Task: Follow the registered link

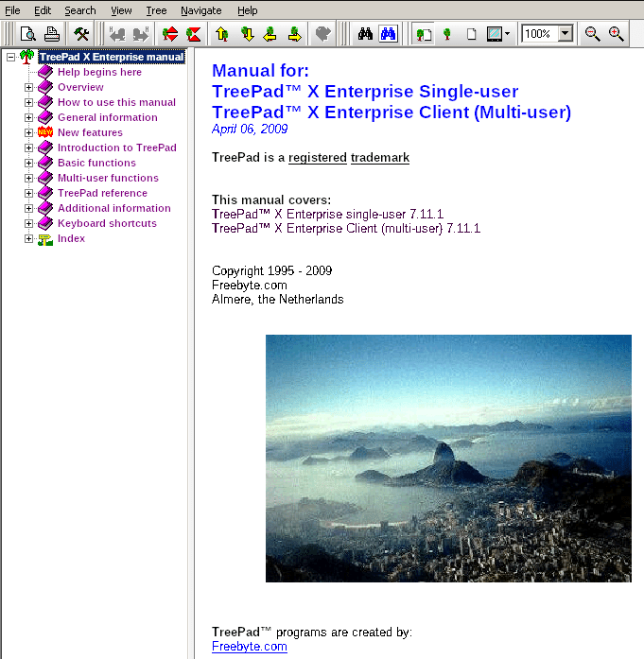Action: tap(318, 158)
